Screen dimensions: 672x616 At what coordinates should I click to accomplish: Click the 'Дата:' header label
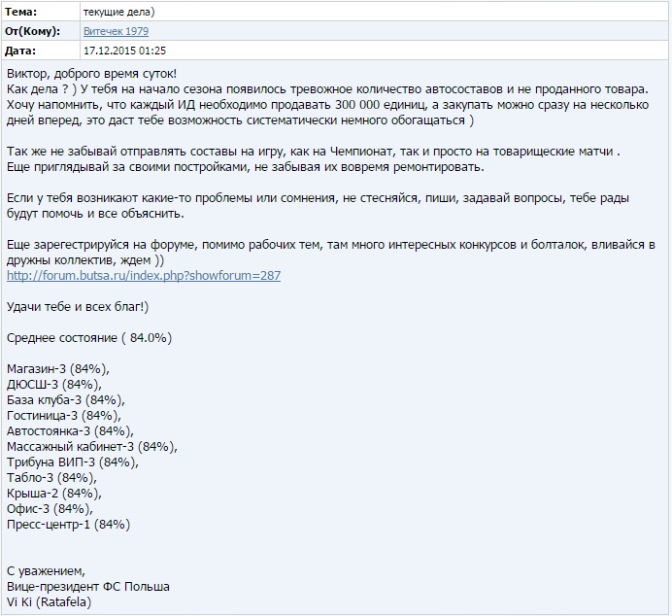(20, 51)
